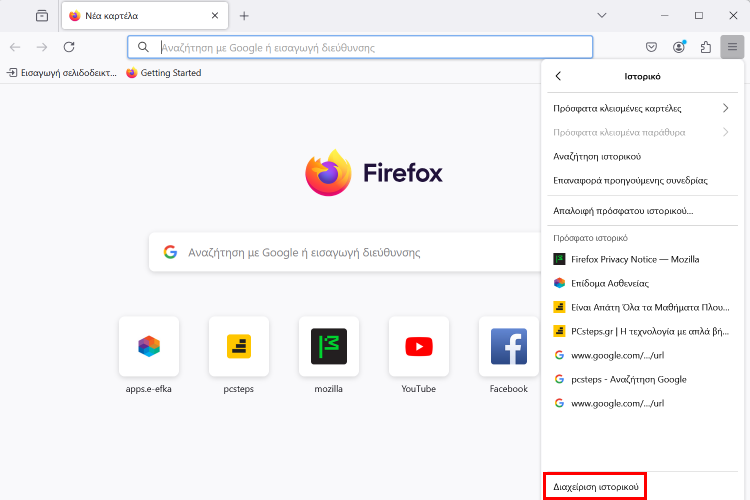
Task: Focus the address bar input field
Action: pos(360,47)
